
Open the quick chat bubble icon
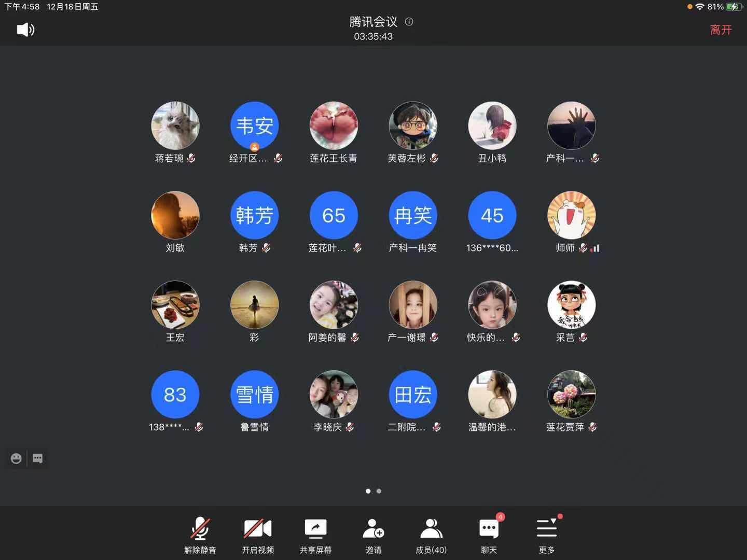[38, 458]
